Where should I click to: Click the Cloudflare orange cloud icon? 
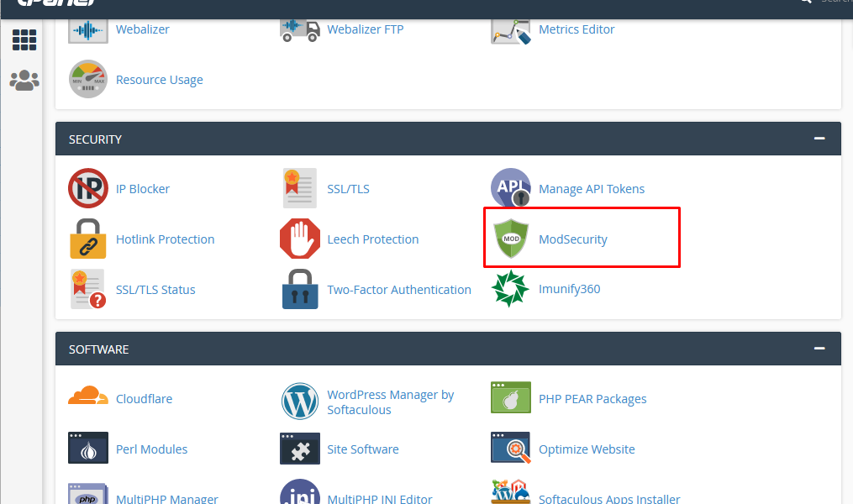coord(88,396)
